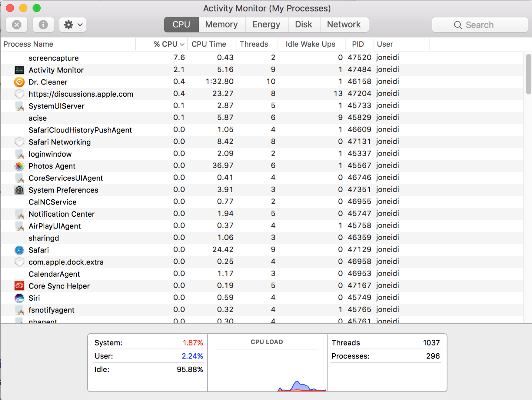Click the vertical scrollbar on the right
The width and height of the screenshot is (532, 400).
coord(528,74)
